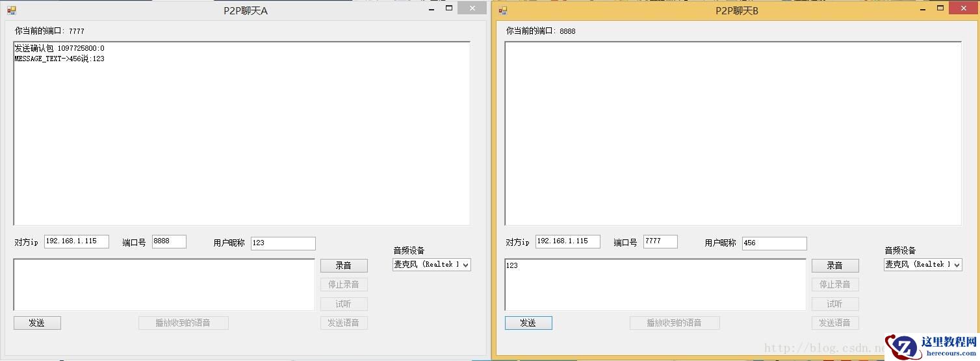The height and width of the screenshot is (361, 980).
Task: Click 停止录音 in P2P聊天B window
Action: pyautogui.click(x=835, y=284)
